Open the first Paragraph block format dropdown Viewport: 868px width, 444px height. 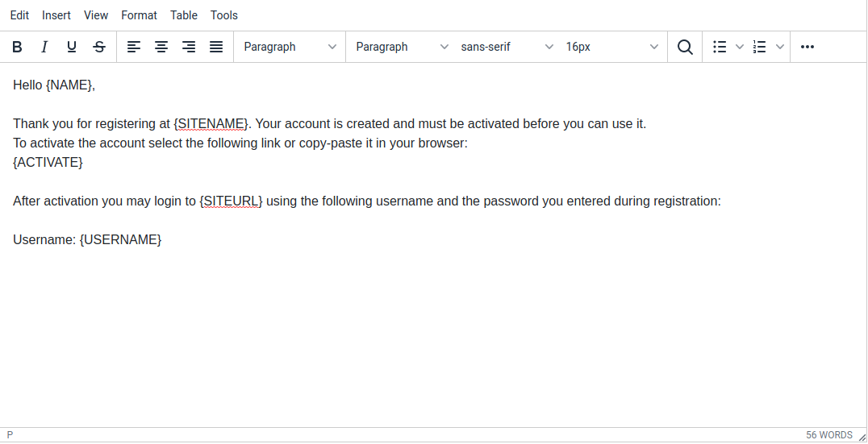tap(290, 47)
